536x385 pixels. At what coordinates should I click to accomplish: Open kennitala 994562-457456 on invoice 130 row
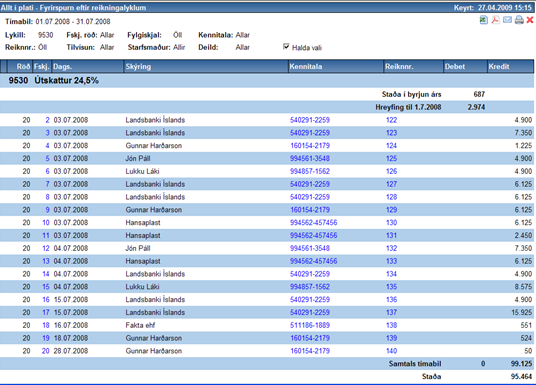(x=313, y=223)
